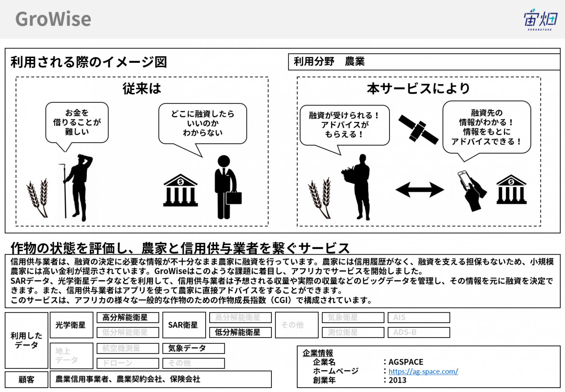Image resolution: width=565 pixels, height=392 pixels.
Task: Select the greyed 'AIS' box
Action: 419,317
